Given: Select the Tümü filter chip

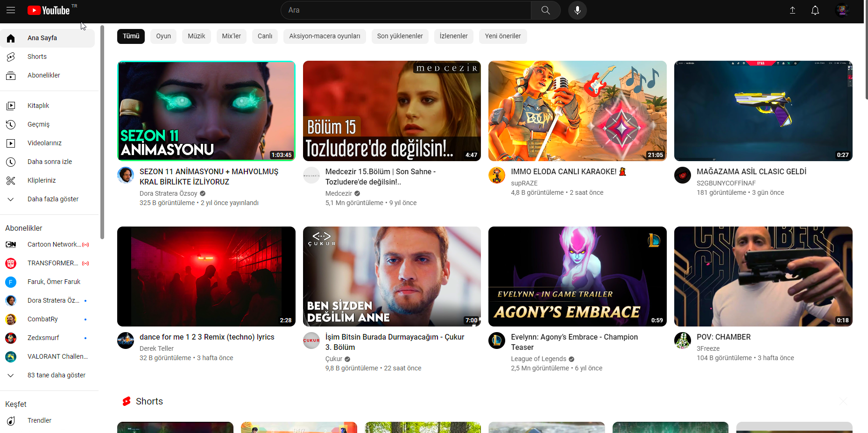Looking at the screenshot, I should click(x=131, y=36).
